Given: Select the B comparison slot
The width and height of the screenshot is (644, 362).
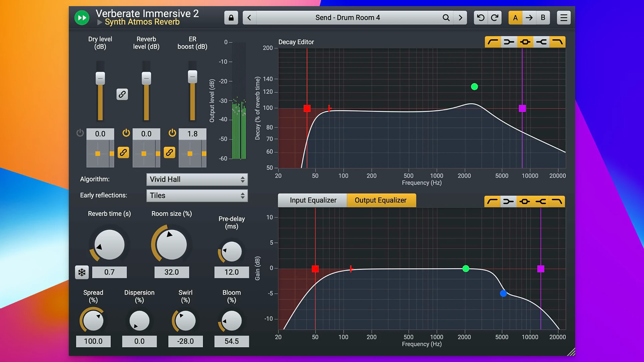Looking at the screenshot, I should click(543, 18).
